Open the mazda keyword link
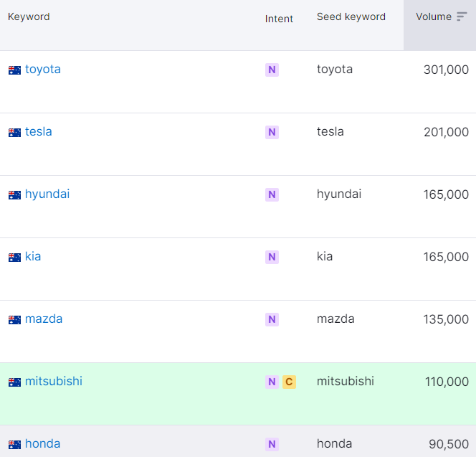 tap(44, 319)
